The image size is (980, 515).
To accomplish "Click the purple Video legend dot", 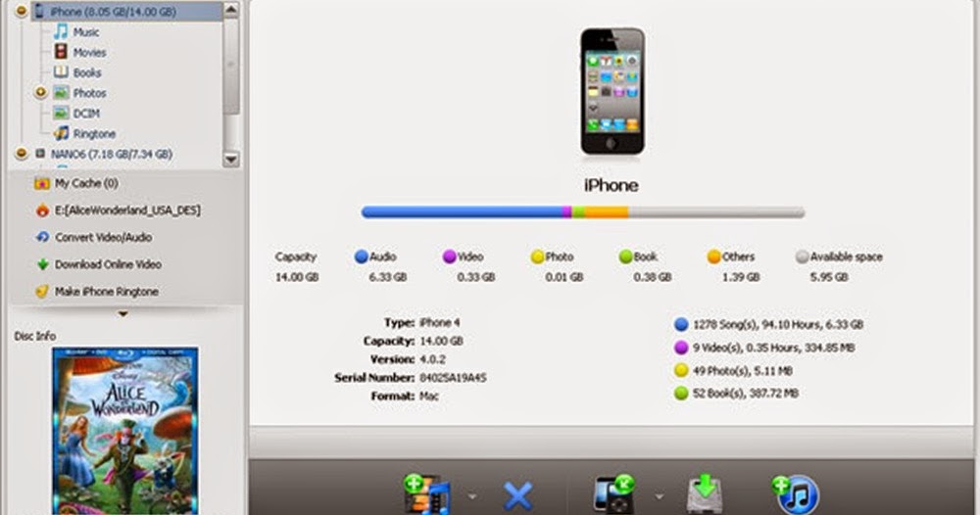I will tap(450, 257).
